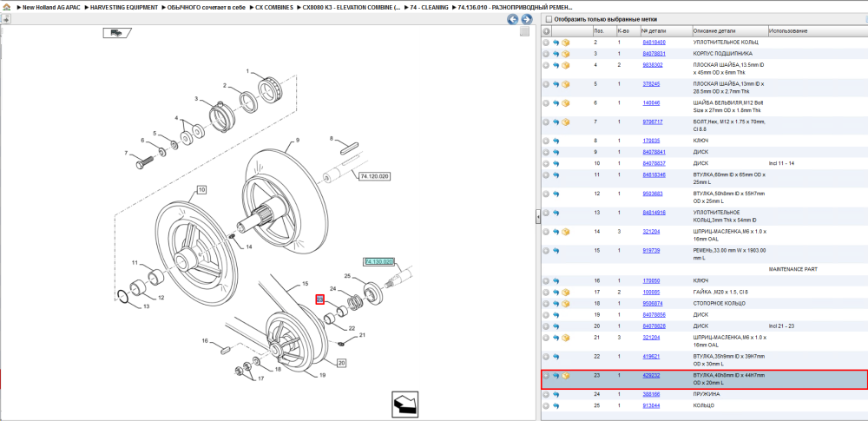This screenshot has width=868, height=421.
Task: Click package box icon for part 429232
Action: pyautogui.click(x=566, y=376)
